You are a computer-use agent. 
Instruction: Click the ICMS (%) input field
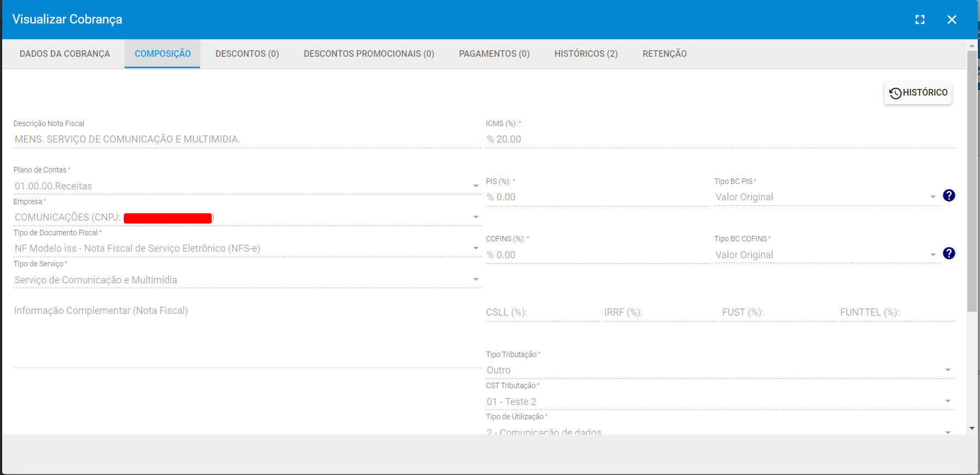pos(720,139)
